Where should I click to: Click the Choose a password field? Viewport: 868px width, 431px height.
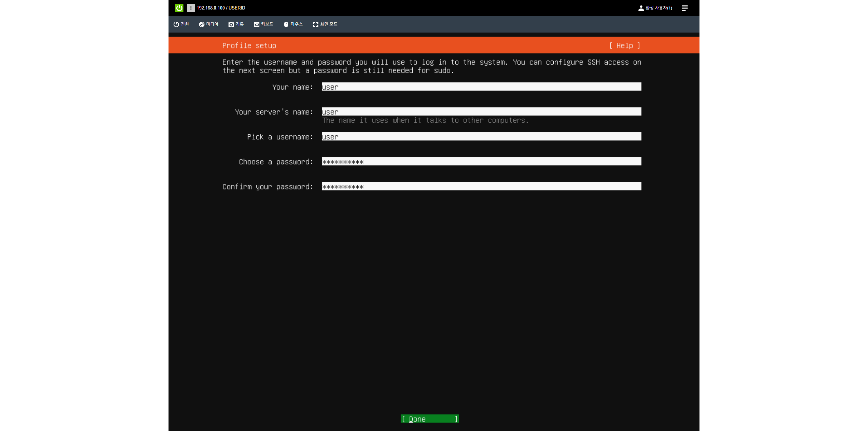pyautogui.click(x=481, y=161)
